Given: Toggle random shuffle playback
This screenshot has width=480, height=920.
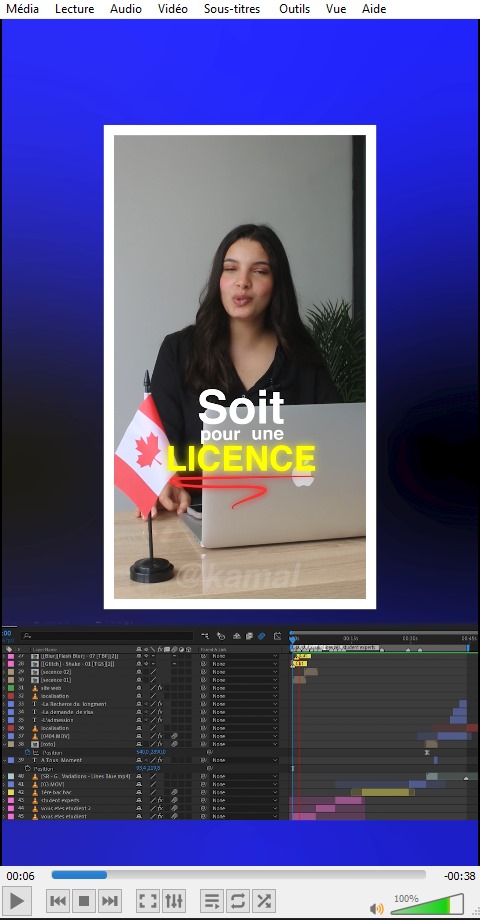Looking at the screenshot, I should 264,901.
